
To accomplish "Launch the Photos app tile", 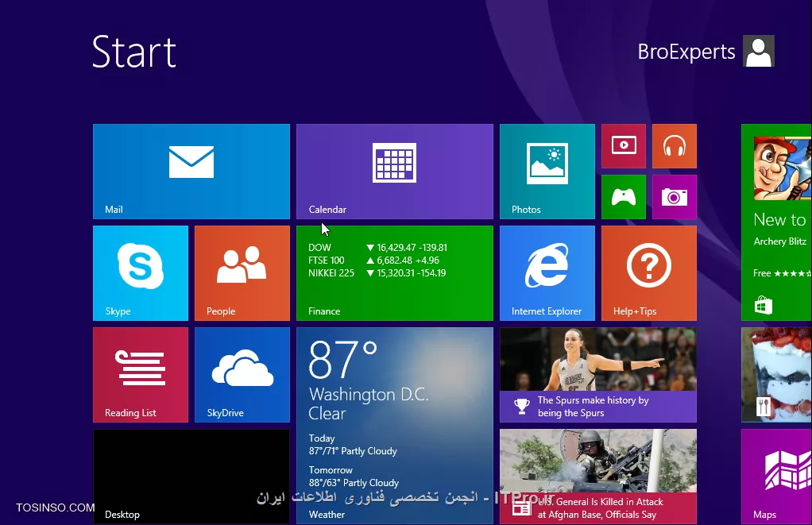I will 547,172.
